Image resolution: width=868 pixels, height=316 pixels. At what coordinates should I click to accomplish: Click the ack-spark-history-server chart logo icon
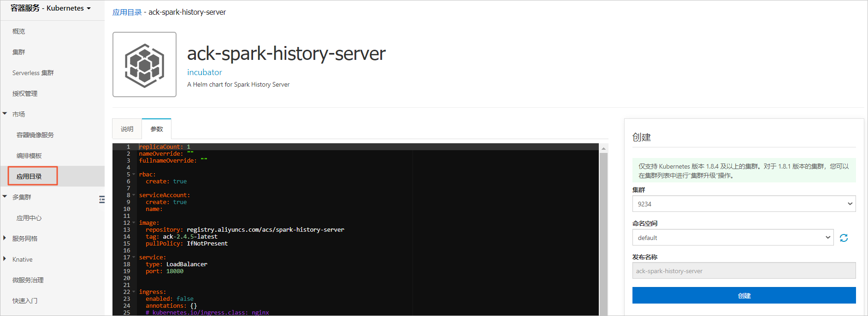point(144,64)
